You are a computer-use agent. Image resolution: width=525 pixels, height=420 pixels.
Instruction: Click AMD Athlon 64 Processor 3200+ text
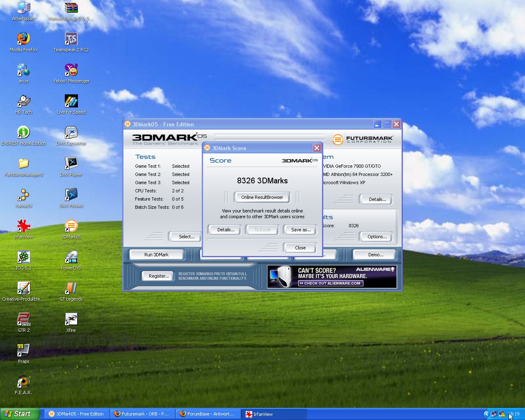click(358, 174)
